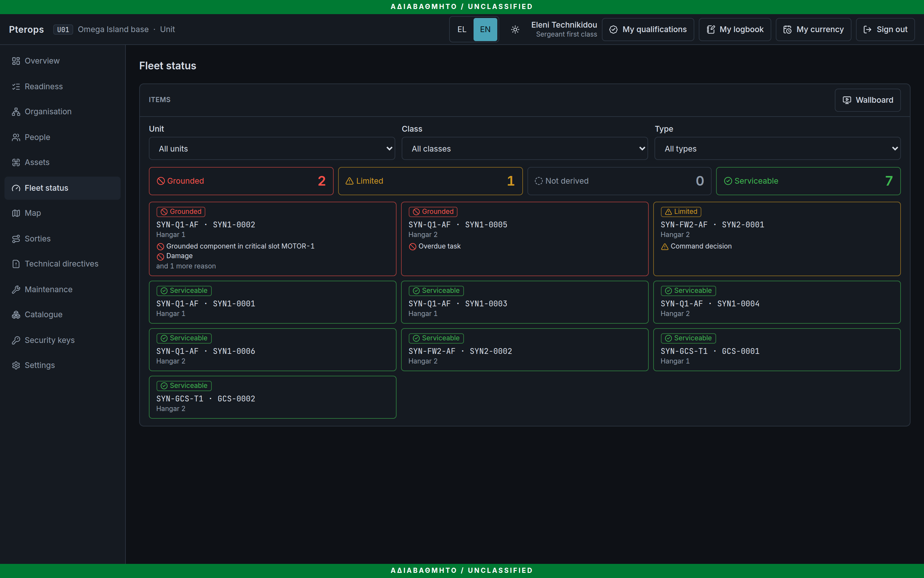Toggle the Grounded status filter
Screen dimensions: 924x578
click(x=241, y=181)
